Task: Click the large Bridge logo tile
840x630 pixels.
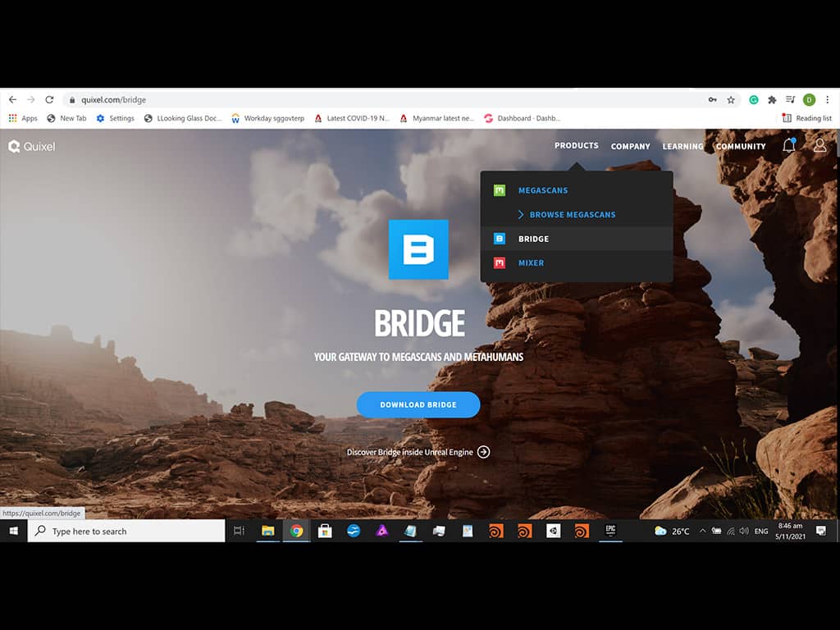Action: click(x=418, y=249)
